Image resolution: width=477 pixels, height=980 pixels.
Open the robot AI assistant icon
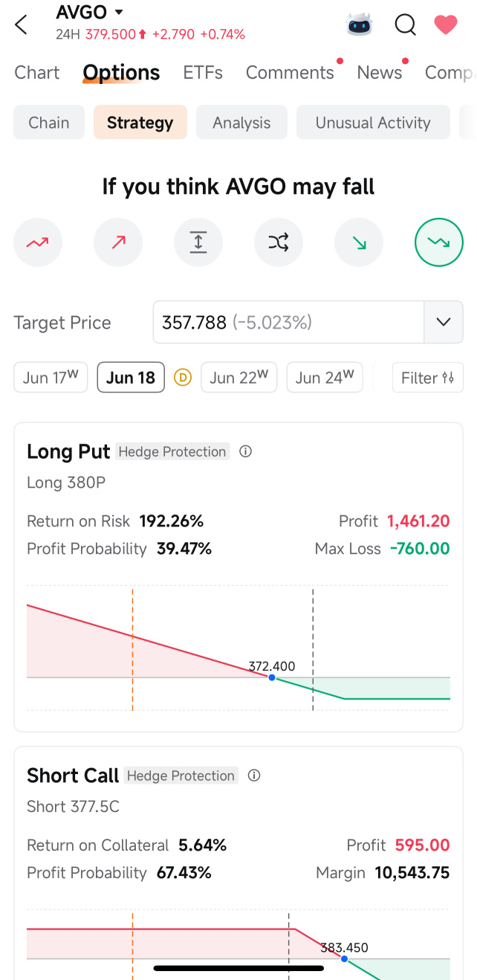click(360, 25)
